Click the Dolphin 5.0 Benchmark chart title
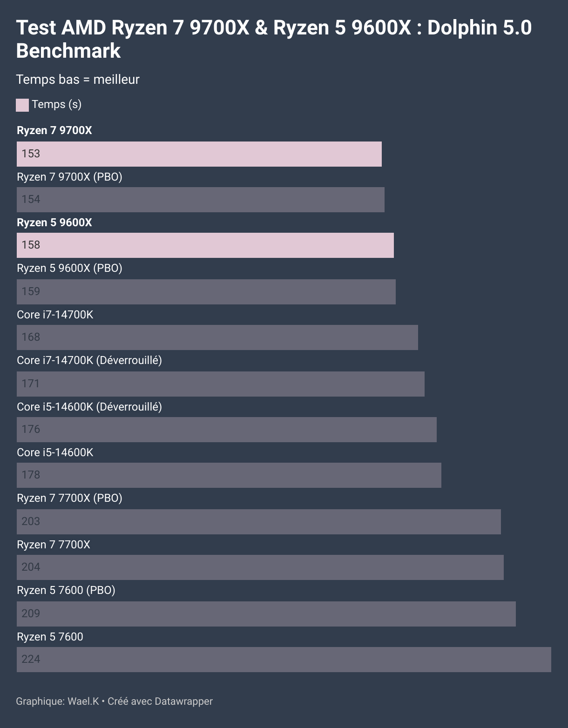The width and height of the screenshot is (568, 728). coord(274,39)
